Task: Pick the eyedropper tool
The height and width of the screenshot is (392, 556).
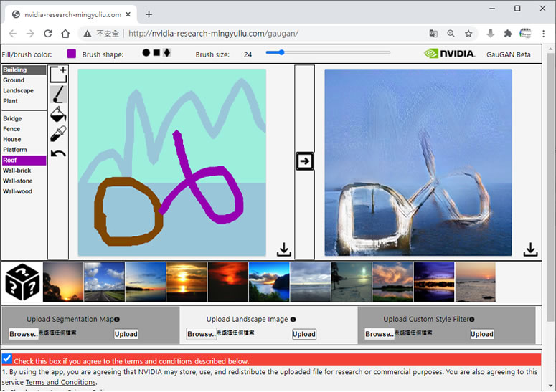Action: (59, 134)
